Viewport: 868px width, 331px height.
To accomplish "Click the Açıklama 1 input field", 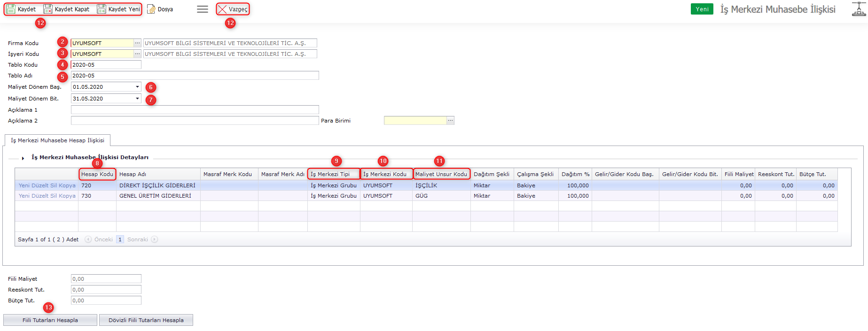I will (x=195, y=110).
